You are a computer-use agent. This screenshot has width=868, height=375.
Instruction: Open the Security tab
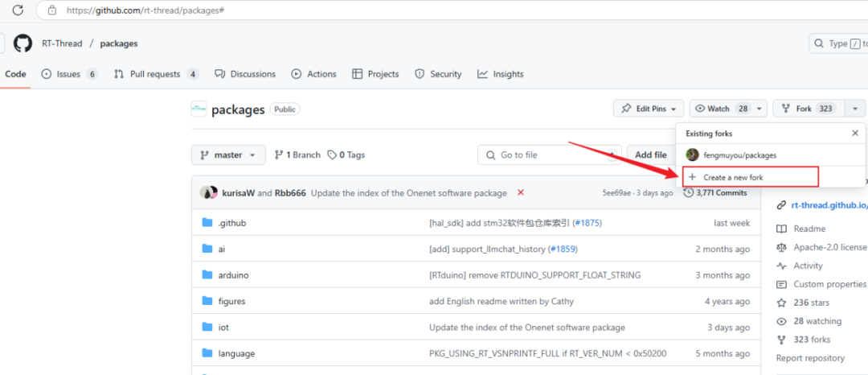pos(438,74)
